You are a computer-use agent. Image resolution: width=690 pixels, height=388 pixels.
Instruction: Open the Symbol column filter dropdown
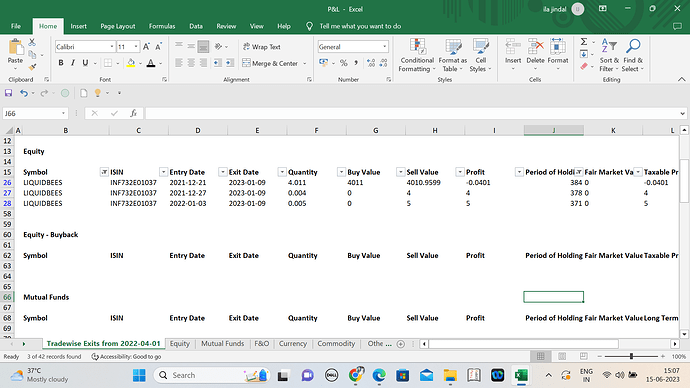pyautogui.click(x=104, y=172)
